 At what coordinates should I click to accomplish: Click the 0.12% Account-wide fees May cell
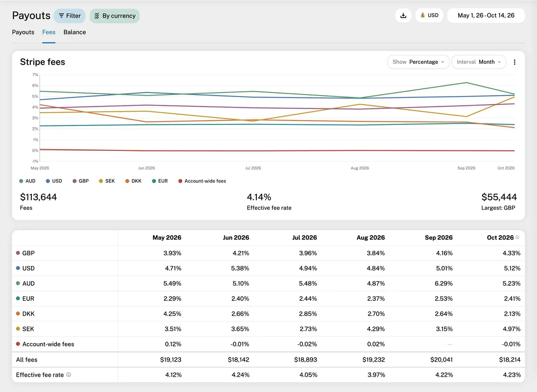tap(173, 344)
